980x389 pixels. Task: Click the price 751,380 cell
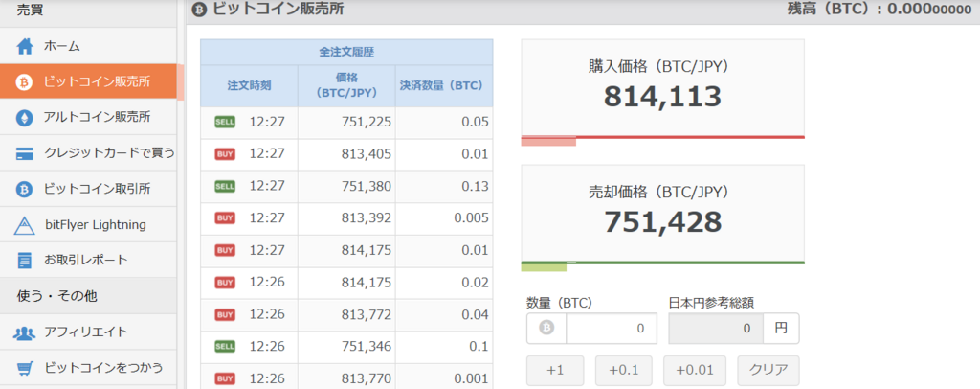[x=346, y=187]
